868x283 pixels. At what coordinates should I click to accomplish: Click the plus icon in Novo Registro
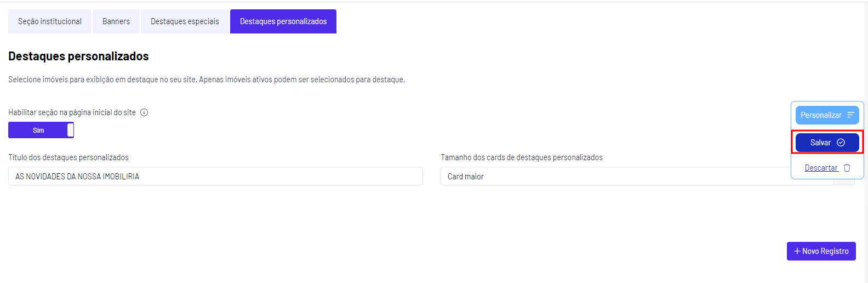797,251
